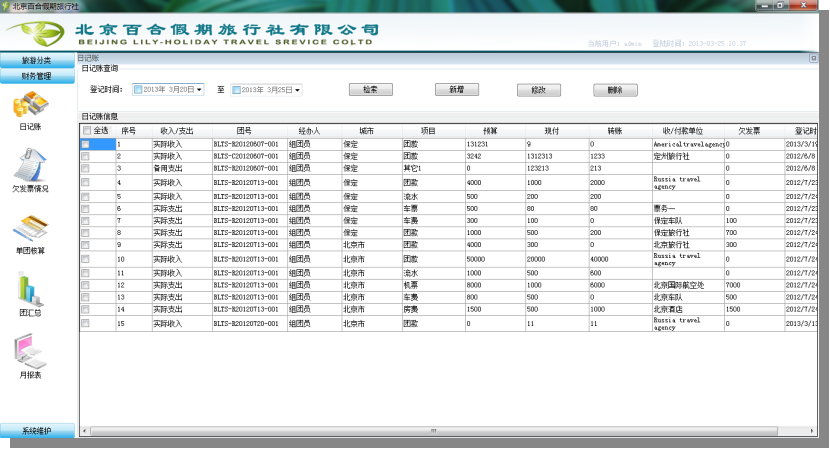Click the start date calendar icon
Screen dimensions: 830x449
point(138,90)
